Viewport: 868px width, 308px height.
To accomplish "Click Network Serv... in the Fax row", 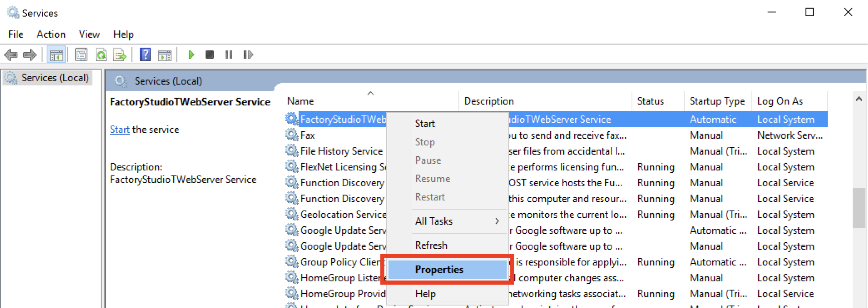I will (x=790, y=135).
